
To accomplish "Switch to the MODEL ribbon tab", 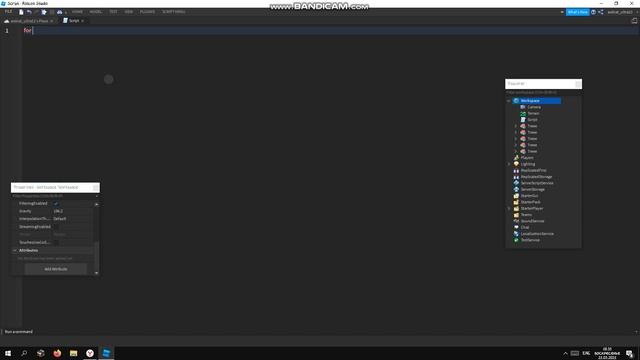I will click(x=96, y=12).
